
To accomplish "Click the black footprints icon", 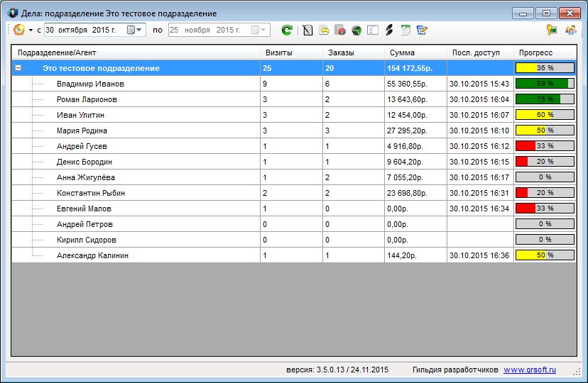I will point(389,30).
